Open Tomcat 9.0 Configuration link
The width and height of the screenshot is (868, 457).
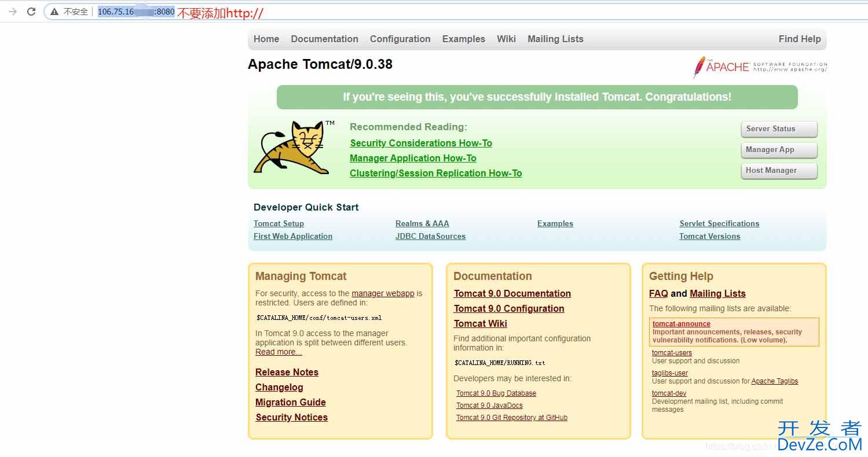(x=509, y=309)
